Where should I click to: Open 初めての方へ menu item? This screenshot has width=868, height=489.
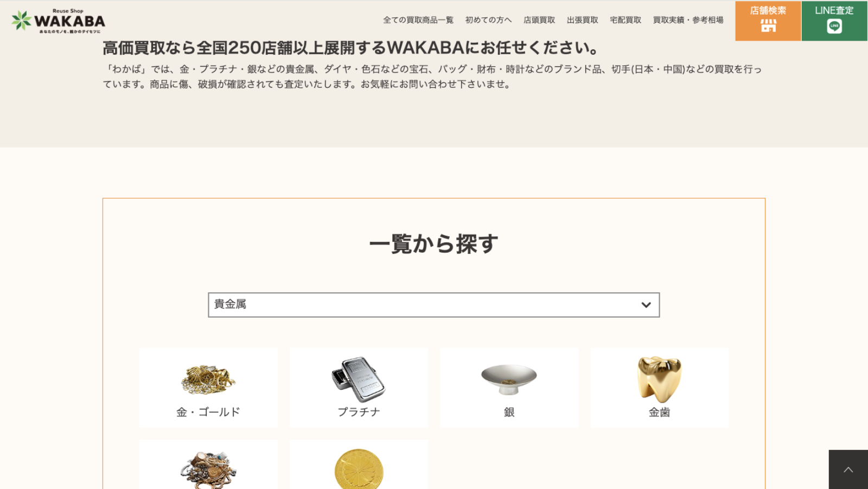[488, 20]
